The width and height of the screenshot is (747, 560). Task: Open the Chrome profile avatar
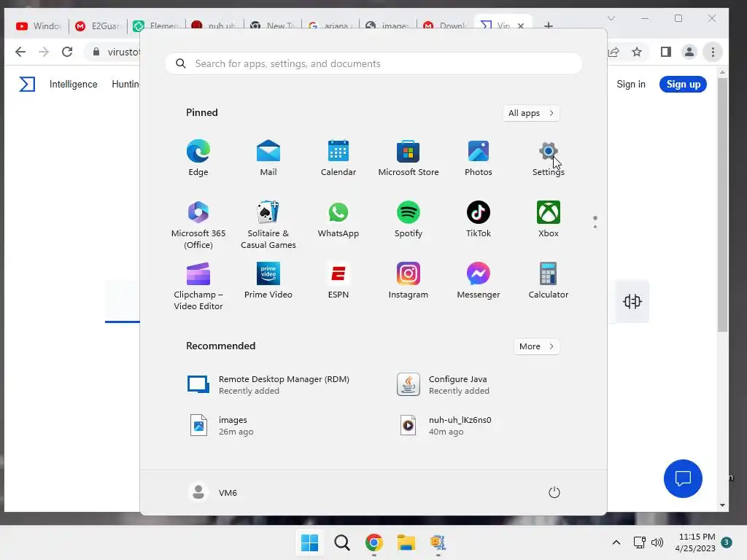click(689, 52)
